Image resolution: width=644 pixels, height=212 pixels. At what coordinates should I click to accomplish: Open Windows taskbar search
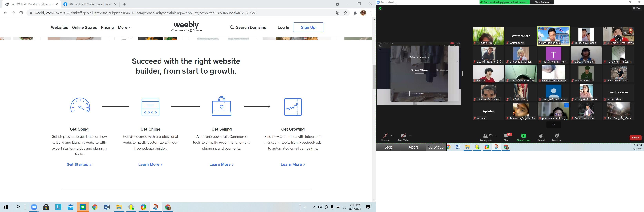(18, 207)
